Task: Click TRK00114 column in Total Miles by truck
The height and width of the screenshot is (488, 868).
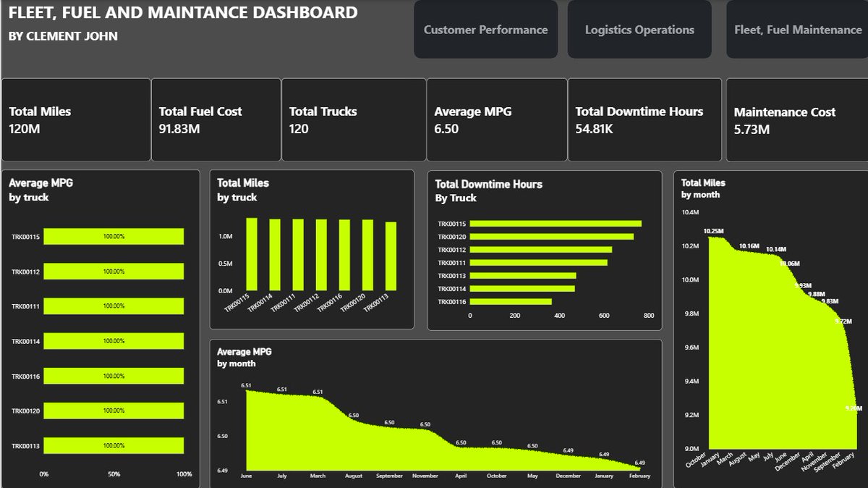Action: [275, 255]
